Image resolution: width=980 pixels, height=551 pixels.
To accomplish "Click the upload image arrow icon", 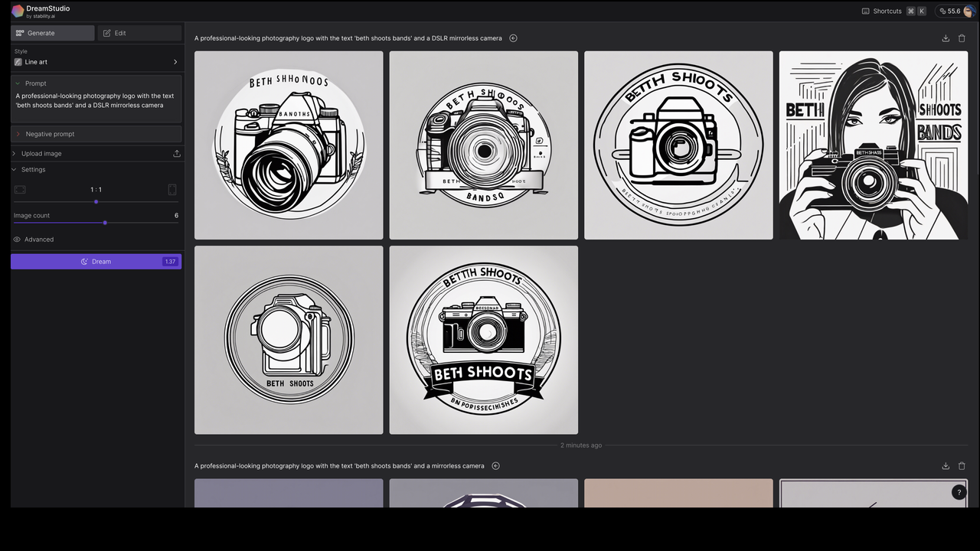I will point(177,154).
